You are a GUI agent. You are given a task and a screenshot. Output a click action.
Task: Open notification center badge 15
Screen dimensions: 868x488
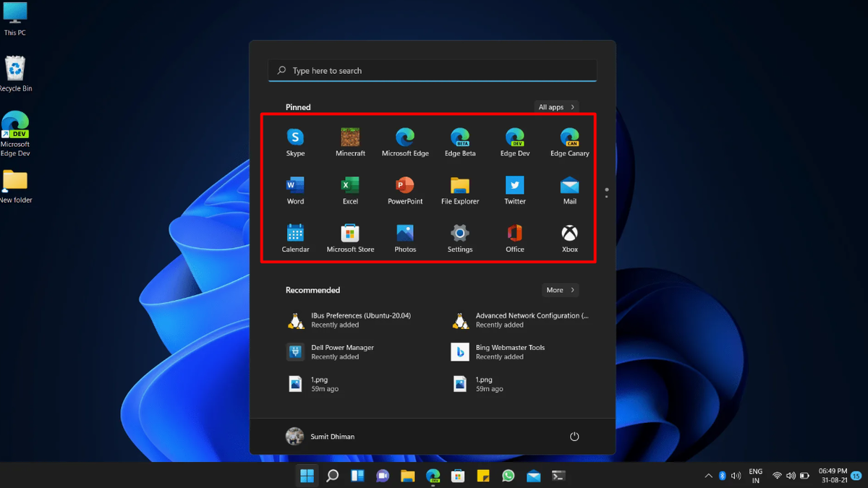[856, 476]
